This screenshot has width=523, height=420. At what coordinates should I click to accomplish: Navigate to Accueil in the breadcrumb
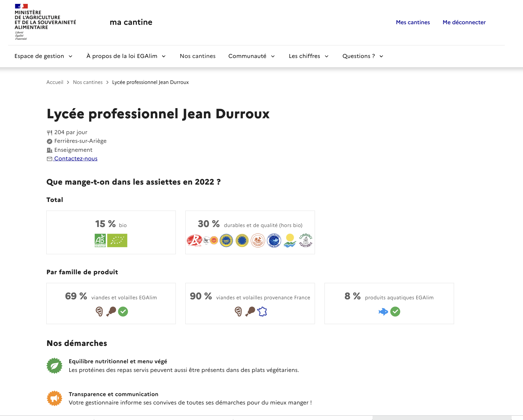tap(55, 82)
